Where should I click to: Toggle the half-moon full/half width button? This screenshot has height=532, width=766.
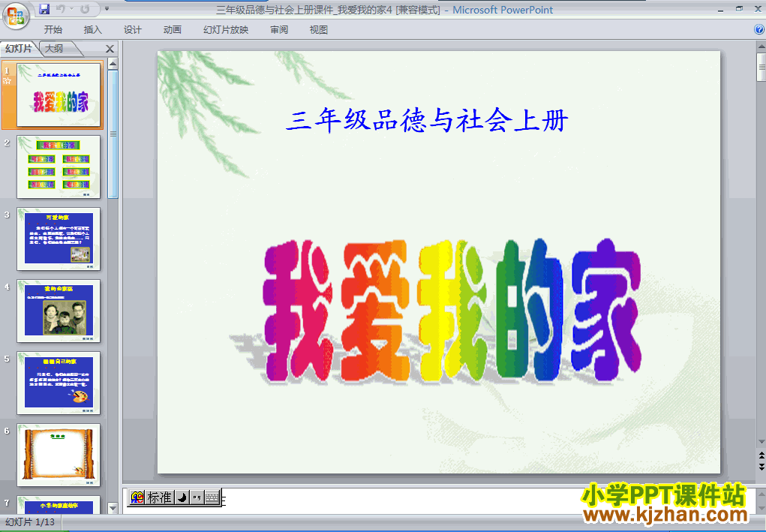coord(182,497)
